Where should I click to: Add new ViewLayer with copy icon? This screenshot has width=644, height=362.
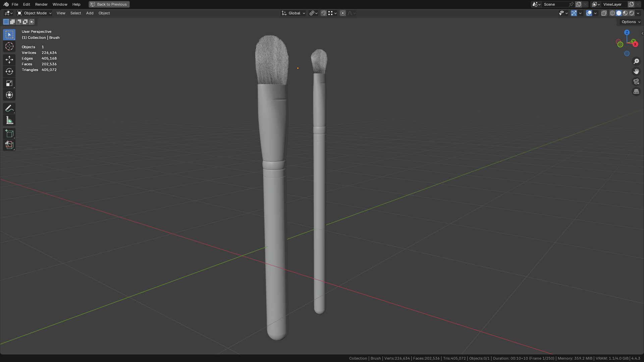[x=631, y=4]
